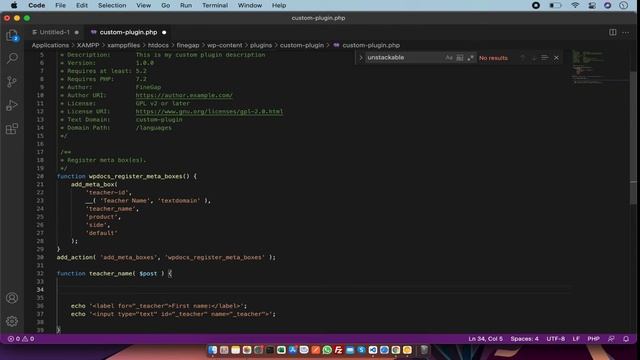Open the Accounts menu icon
640x360 pixels.
(x=12, y=298)
